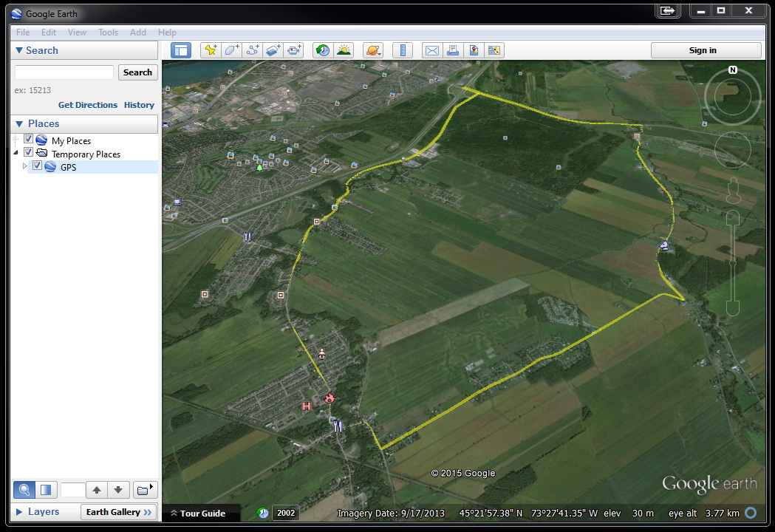This screenshot has height=532, width=775.
Task: Click the pink H hospital marker
Action: [307, 406]
